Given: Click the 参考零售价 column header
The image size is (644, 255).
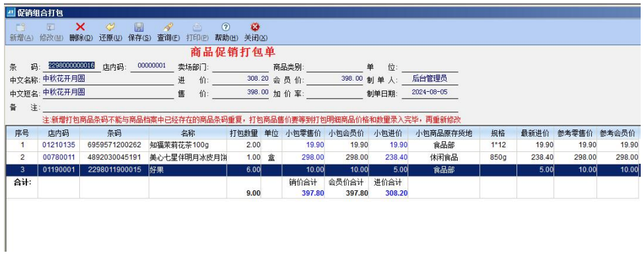Looking at the screenshot, I should pos(575,133).
